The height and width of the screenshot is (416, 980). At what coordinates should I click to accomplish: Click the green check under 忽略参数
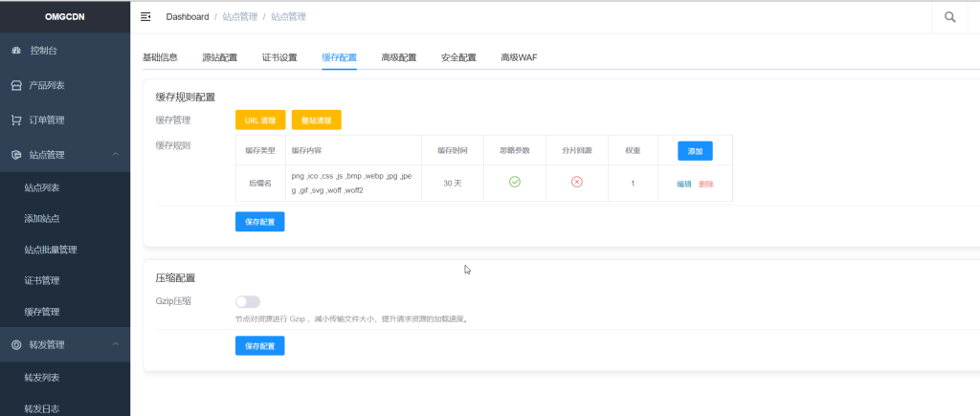(514, 182)
